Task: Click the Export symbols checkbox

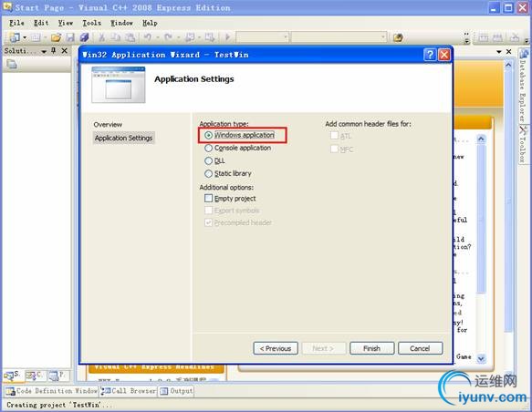Action: click(209, 211)
